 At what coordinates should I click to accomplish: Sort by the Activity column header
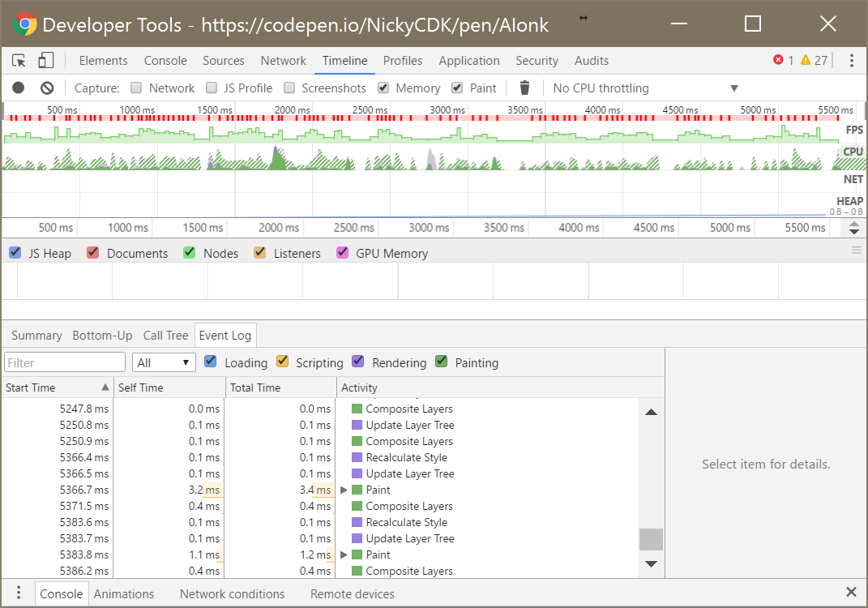[500, 387]
